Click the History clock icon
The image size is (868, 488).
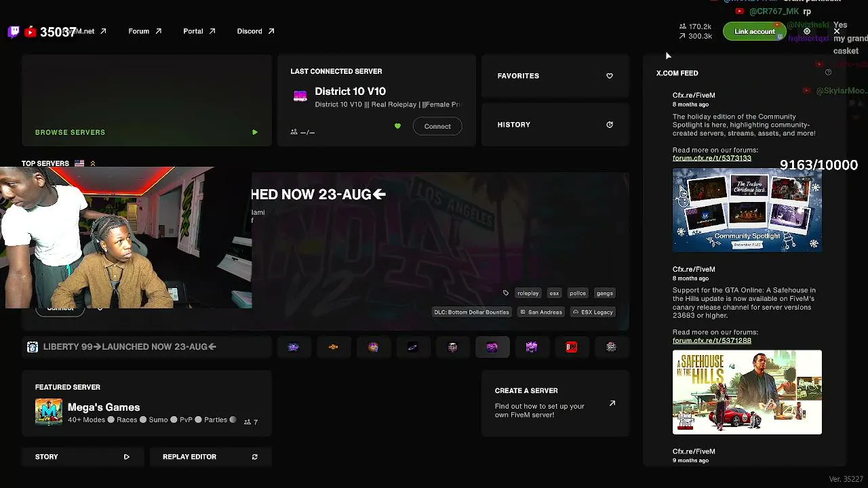point(610,125)
